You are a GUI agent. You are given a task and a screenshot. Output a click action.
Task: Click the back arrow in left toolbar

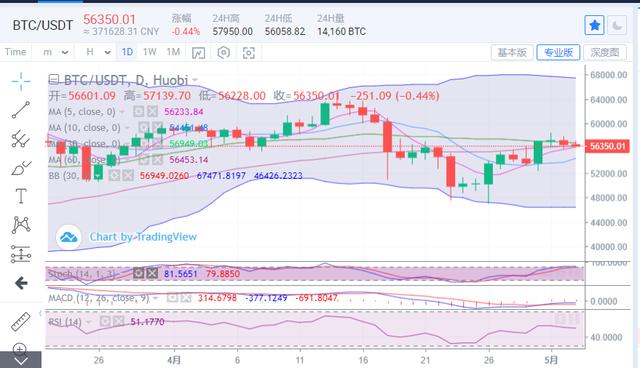coord(21,283)
